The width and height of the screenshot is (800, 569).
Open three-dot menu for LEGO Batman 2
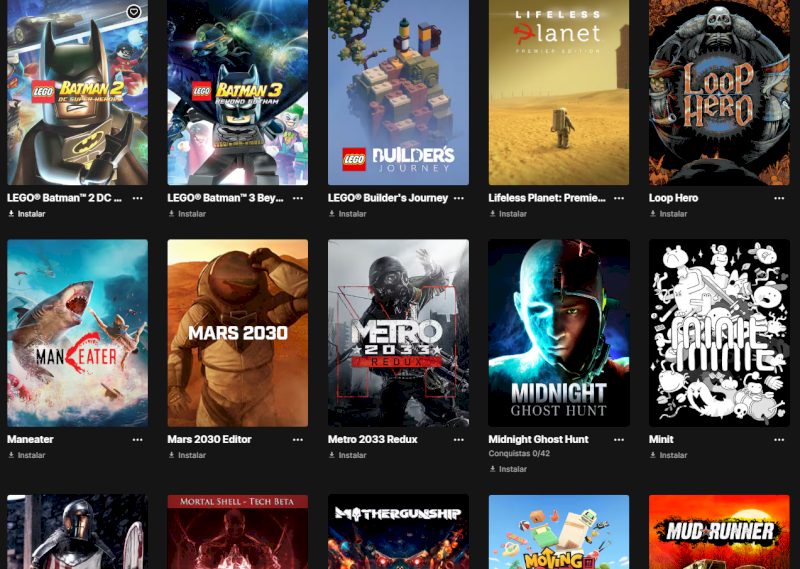tap(138, 198)
